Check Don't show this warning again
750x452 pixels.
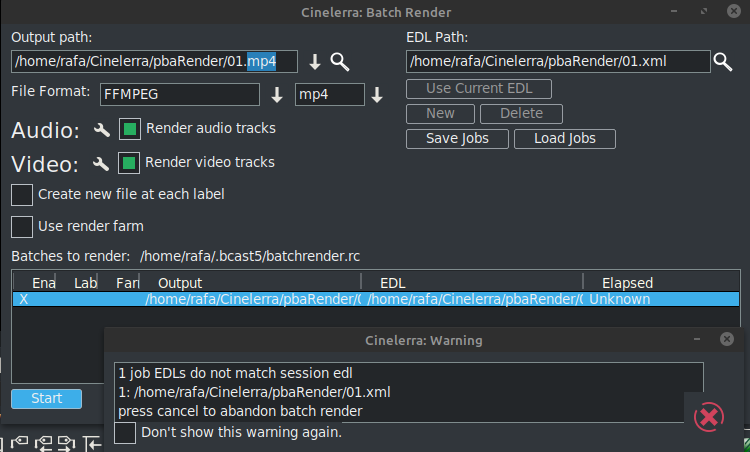pyautogui.click(x=125, y=433)
